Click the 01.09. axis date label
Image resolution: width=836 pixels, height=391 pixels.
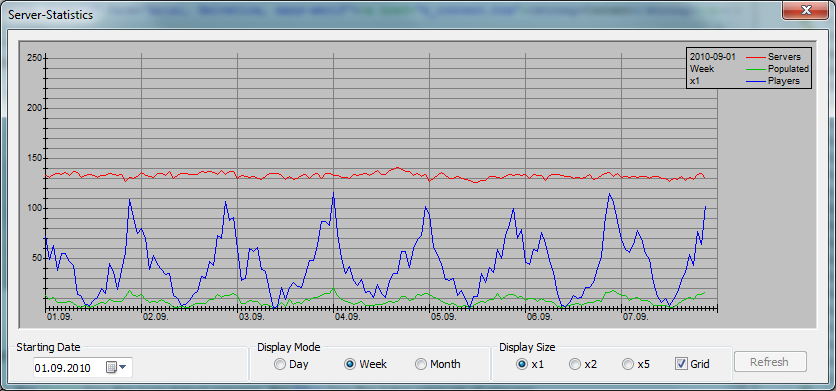pyautogui.click(x=59, y=317)
